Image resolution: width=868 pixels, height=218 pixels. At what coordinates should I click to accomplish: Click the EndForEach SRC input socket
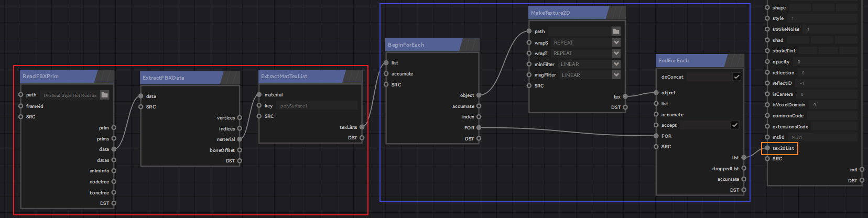coord(656,147)
